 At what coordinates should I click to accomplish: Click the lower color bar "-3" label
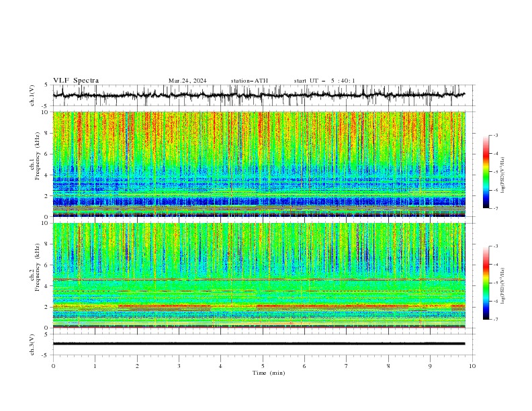point(496,246)
